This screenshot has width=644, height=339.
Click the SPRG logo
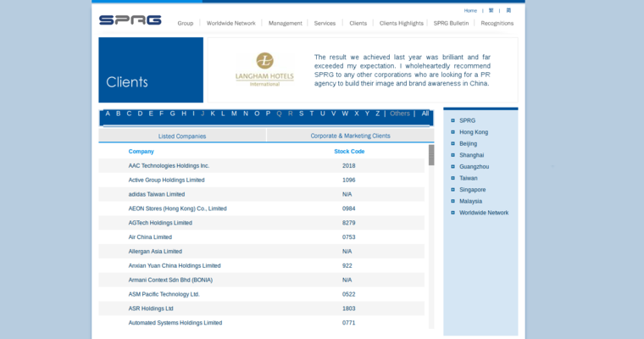(130, 19)
